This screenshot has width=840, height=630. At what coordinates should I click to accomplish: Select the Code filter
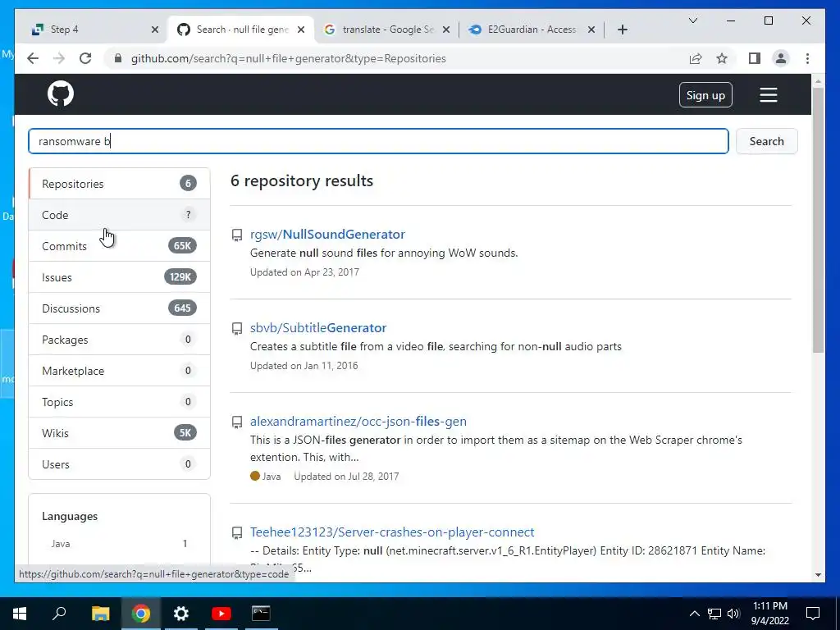click(119, 215)
